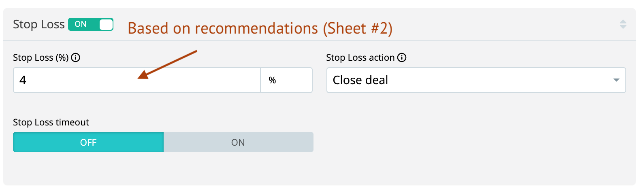The width and height of the screenshot is (644, 191).
Task: Click the value 4 in Stop Loss field
Action: [x=23, y=80]
